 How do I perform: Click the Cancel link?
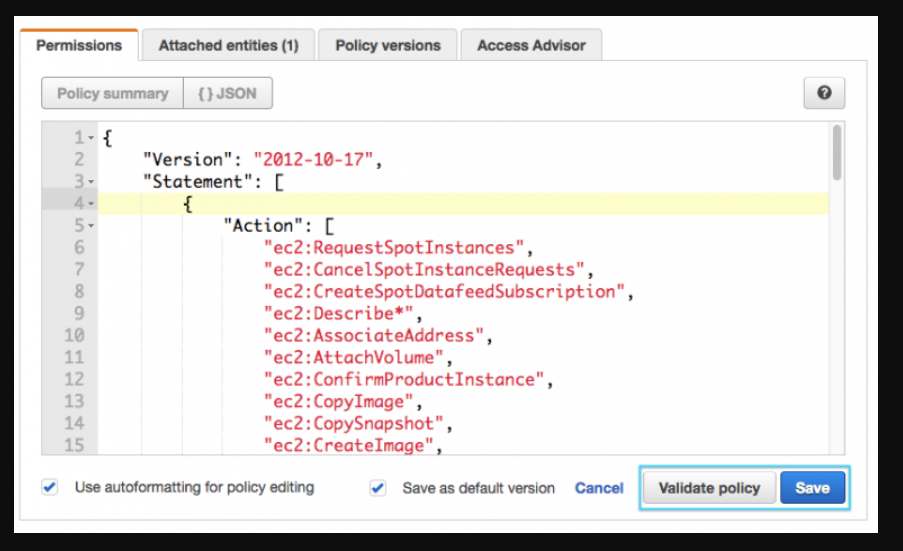pyautogui.click(x=599, y=488)
